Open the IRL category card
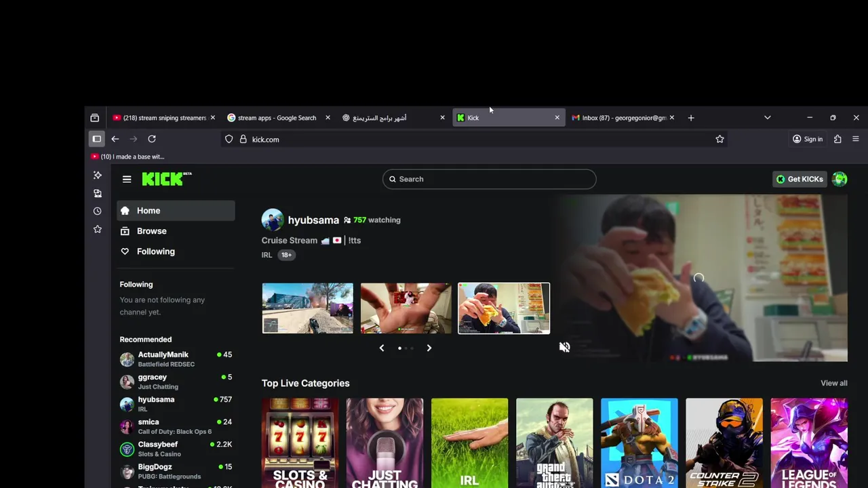Viewport: 868px width, 488px height. click(469, 443)
